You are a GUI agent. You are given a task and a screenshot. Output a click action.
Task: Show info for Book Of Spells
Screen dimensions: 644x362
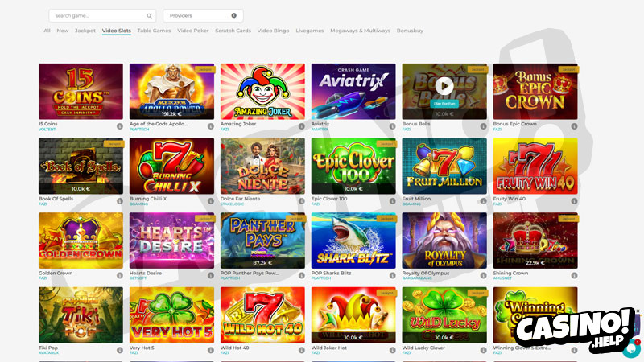pyautogui.click(x=120, y=201)
